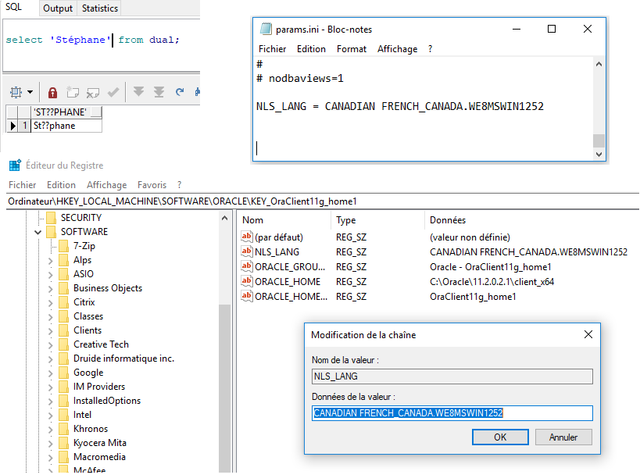Click the SOFTWARE folder icon
This screenshot has height=474, width=640.
tap(51, 231)
